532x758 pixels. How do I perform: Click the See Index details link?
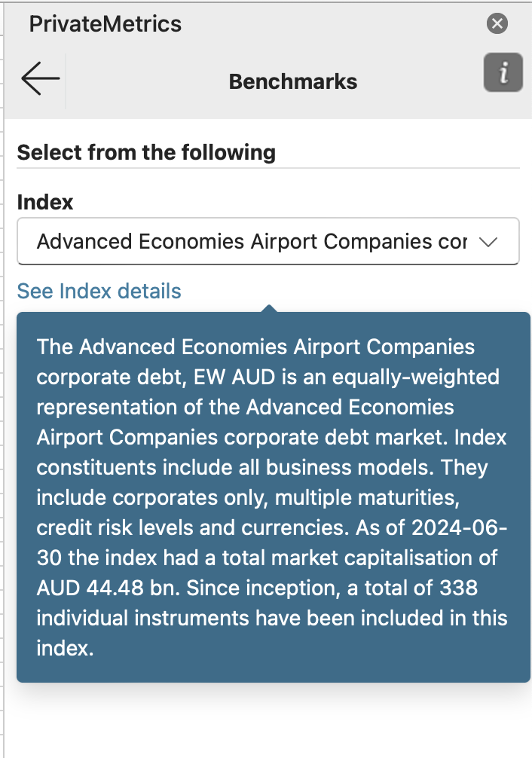[99, 291]
